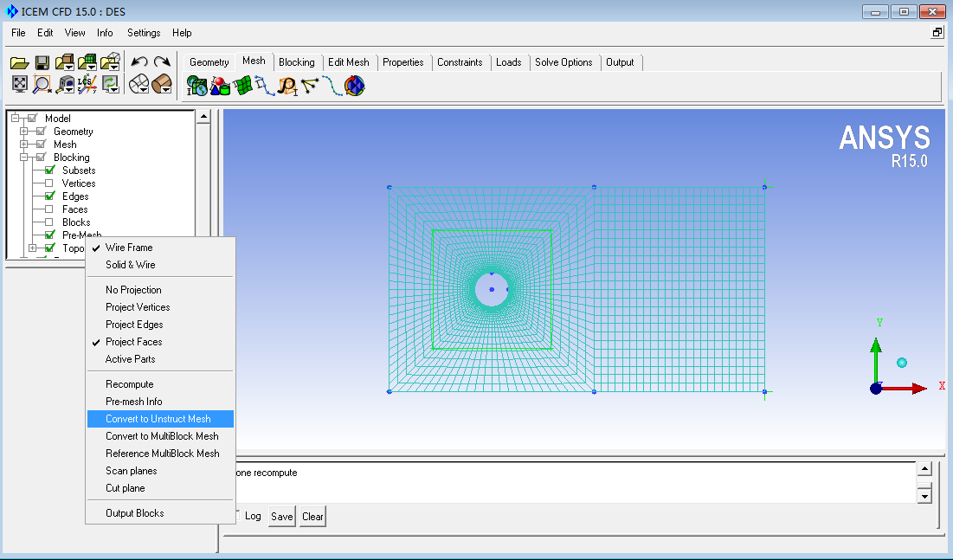
Task: Enable the Vertices checkbox in tree
Action: point(49,183)
